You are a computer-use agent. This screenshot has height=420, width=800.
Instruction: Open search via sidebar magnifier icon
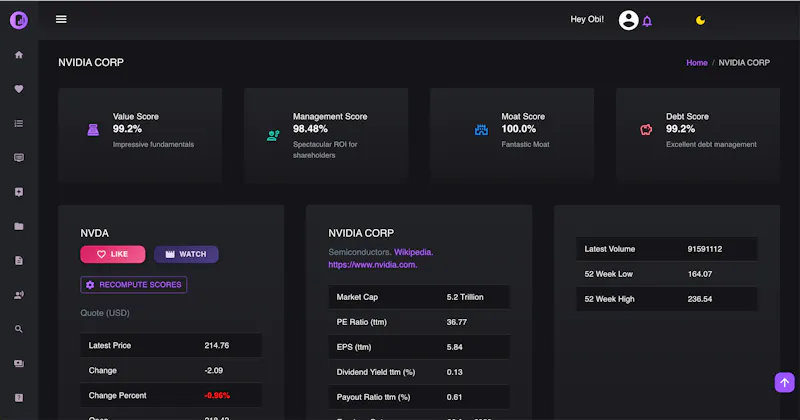tap(19, 329)
